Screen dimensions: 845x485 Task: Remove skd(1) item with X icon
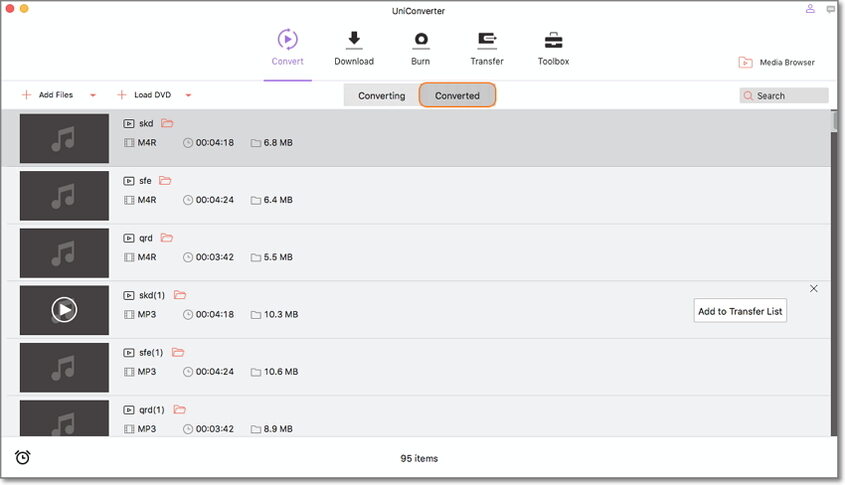[814, 288]
